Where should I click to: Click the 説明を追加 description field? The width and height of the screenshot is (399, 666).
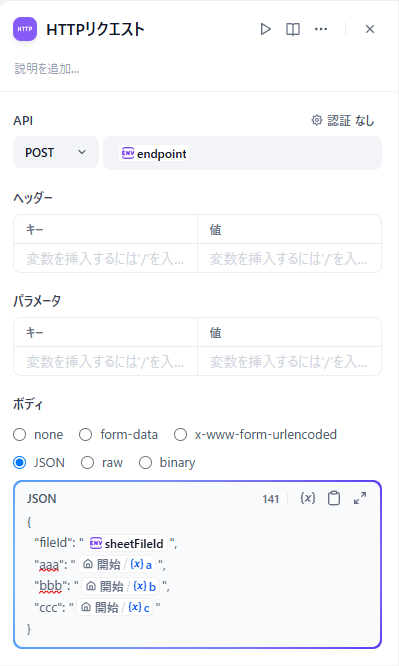click(47, 68)
